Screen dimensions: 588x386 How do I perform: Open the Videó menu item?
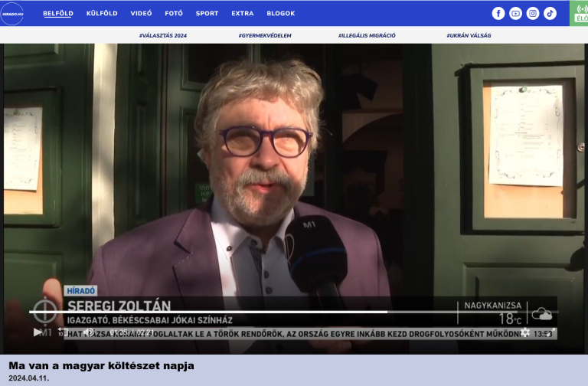(x=141, y=14)
